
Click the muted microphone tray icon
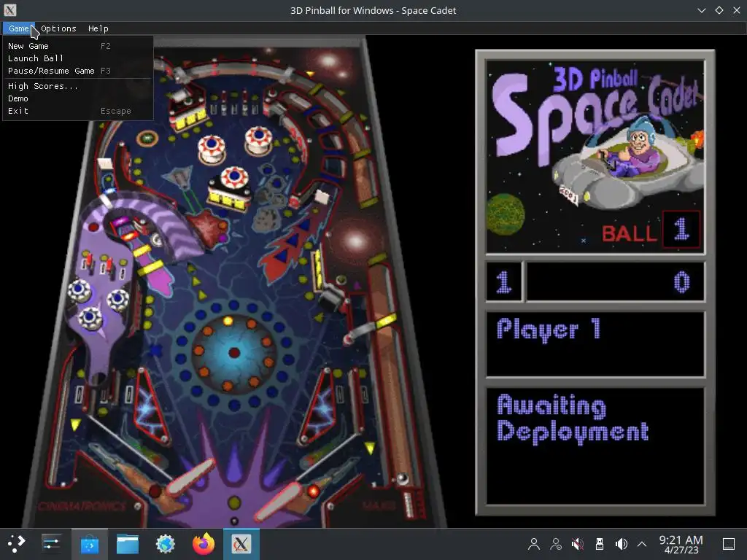578,544
